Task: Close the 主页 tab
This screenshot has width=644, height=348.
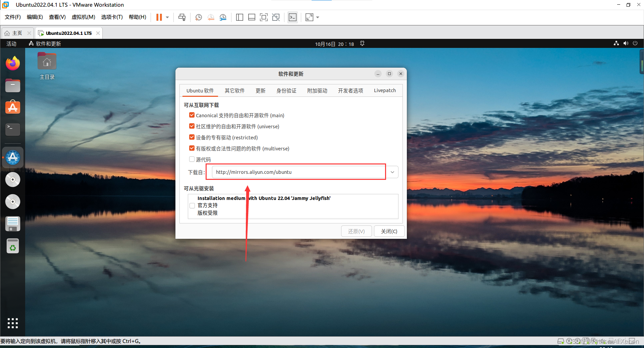Action: point(29,33)
